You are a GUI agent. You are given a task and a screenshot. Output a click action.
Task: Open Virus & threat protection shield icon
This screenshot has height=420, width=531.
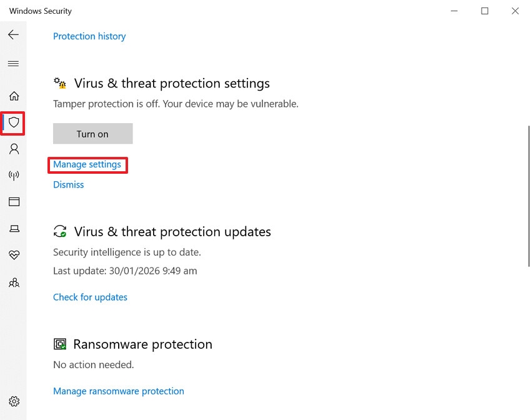14,122
